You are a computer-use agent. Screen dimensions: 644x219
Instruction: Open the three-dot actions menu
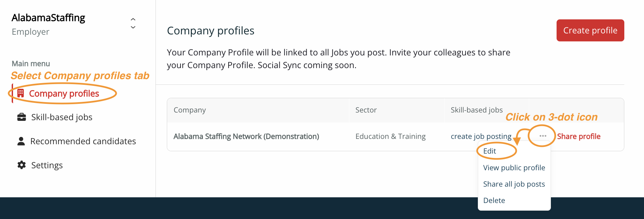pos(543,136)
